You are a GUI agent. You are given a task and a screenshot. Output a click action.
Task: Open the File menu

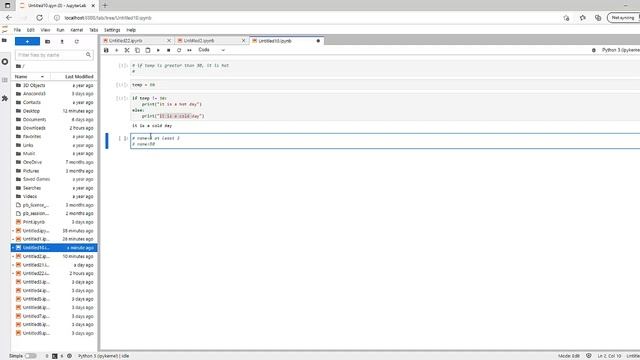click(17, 30)
